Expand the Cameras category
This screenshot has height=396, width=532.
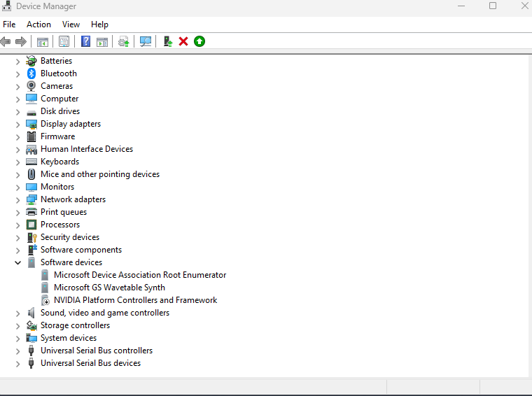coord(18,87)
